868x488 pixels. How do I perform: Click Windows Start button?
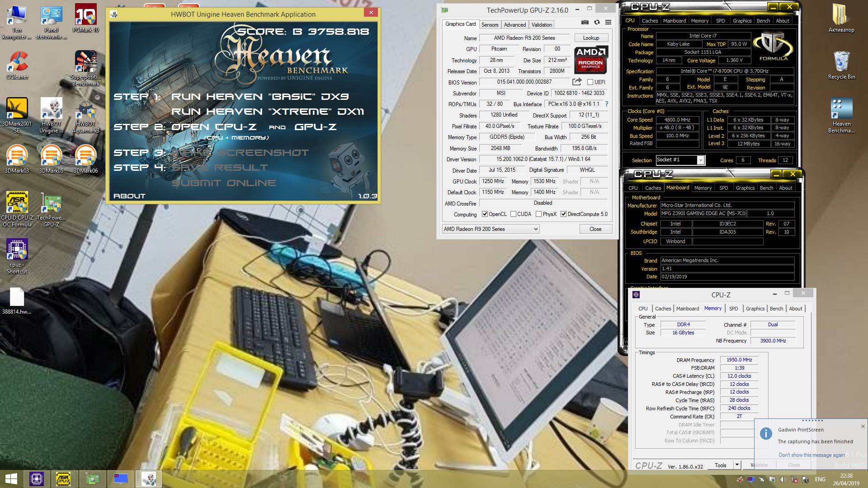pyautogui.click(x=11, y=479)
